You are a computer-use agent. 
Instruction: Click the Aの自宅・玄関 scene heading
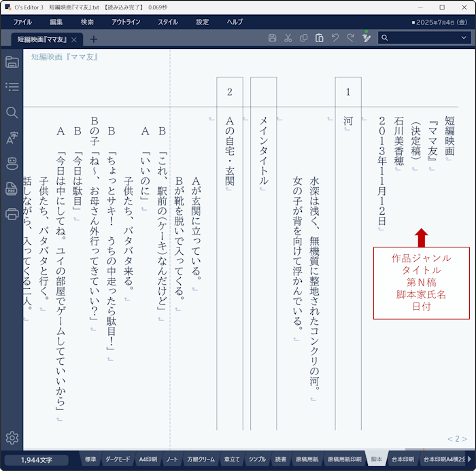point(230,151)
